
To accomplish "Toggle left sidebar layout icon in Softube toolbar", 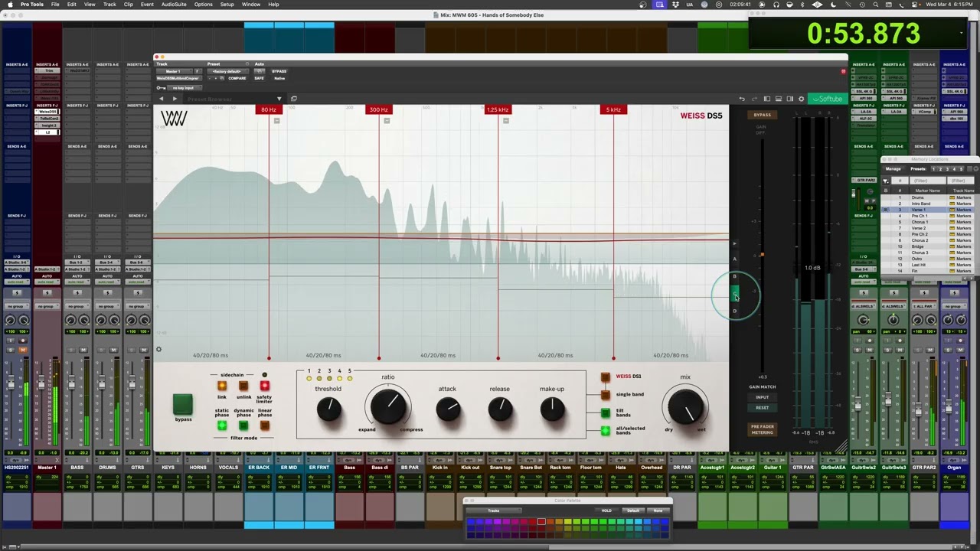I will click(767, 99).
